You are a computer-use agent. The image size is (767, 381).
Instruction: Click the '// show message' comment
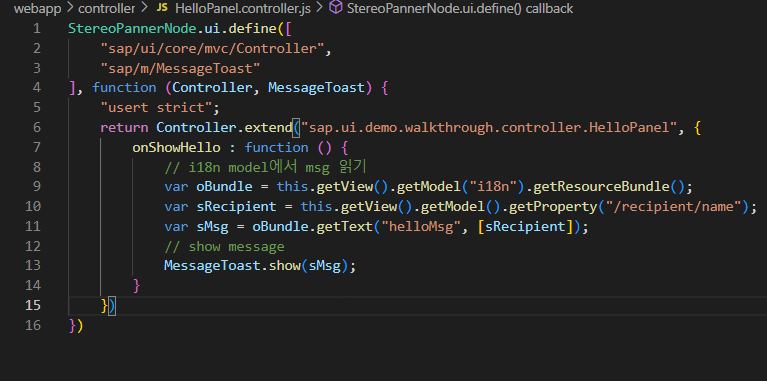click(224, 246)
